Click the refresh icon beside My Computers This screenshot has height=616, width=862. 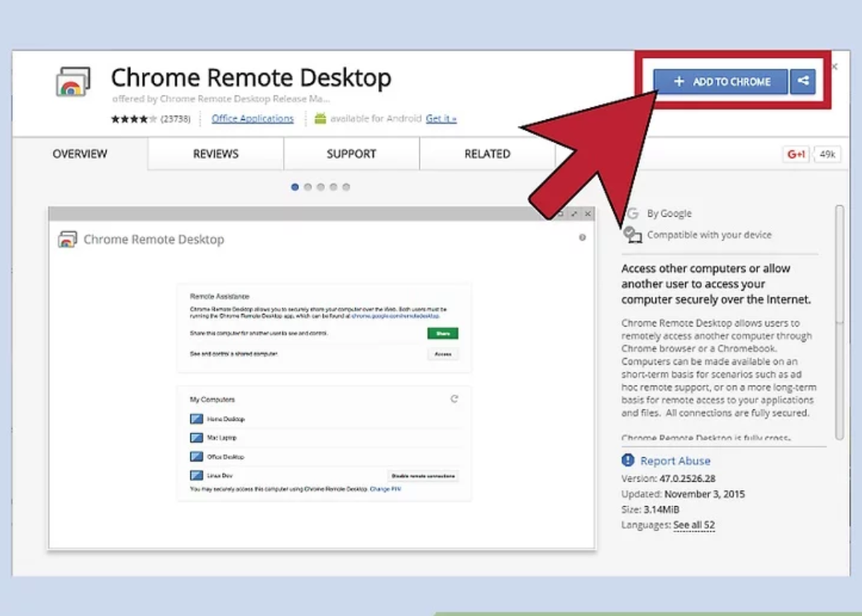coord(454,399)
